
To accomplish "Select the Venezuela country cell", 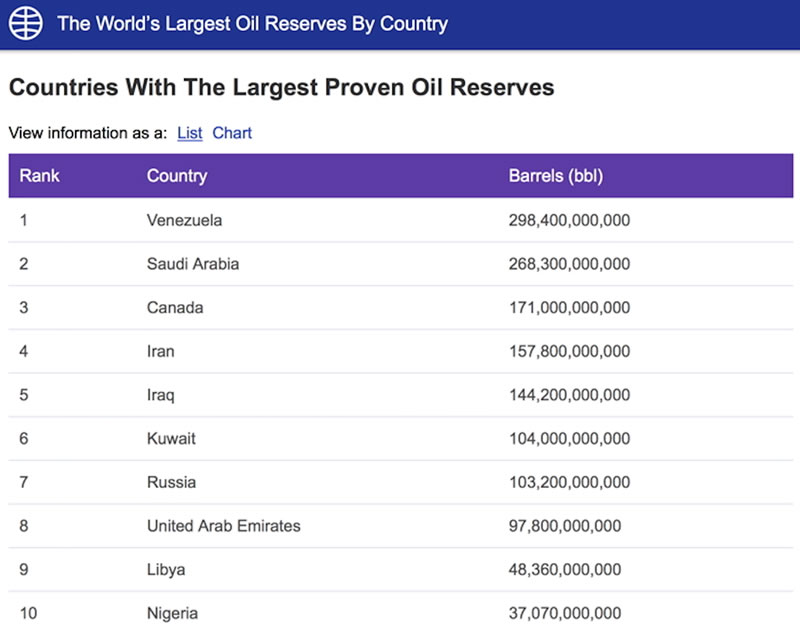I will pos(184,220).
